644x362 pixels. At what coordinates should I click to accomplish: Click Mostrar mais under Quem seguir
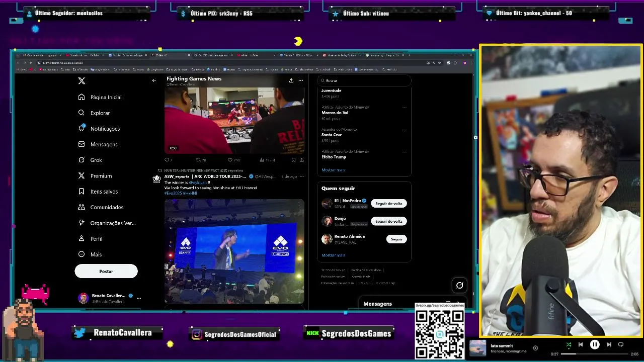tap(333, 255)
